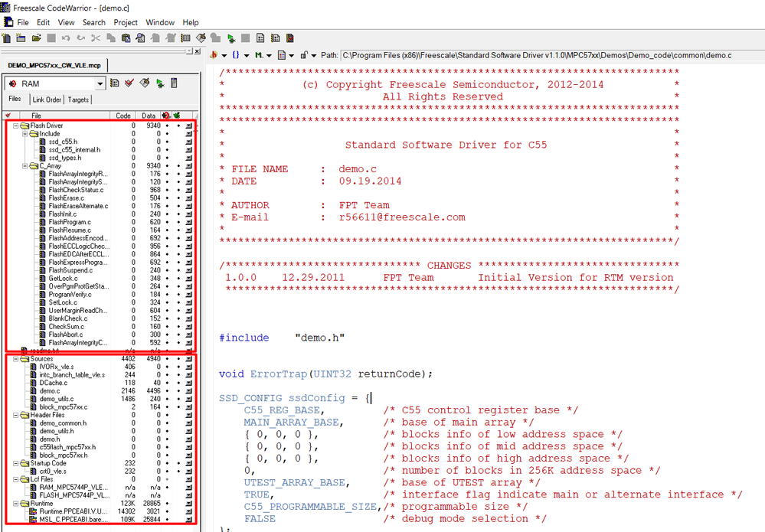765x532 pixels.
Task: Click the Stop build square toolbar icon
Action: pos(245,38)
